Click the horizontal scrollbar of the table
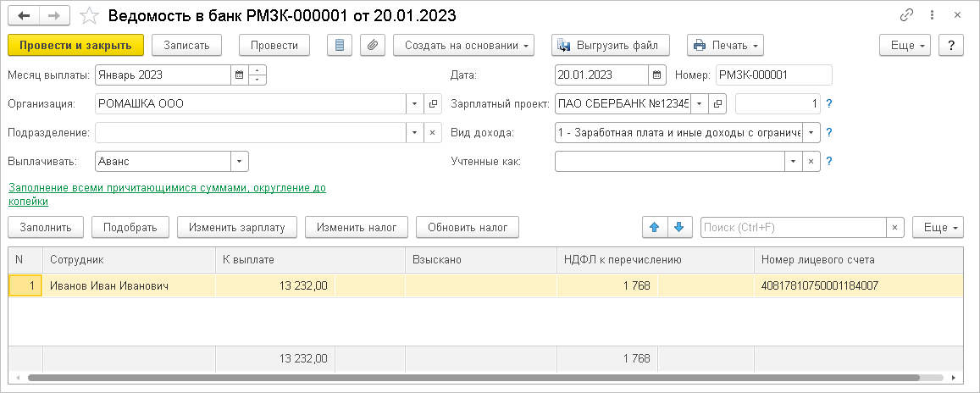 tap(473, 378)
